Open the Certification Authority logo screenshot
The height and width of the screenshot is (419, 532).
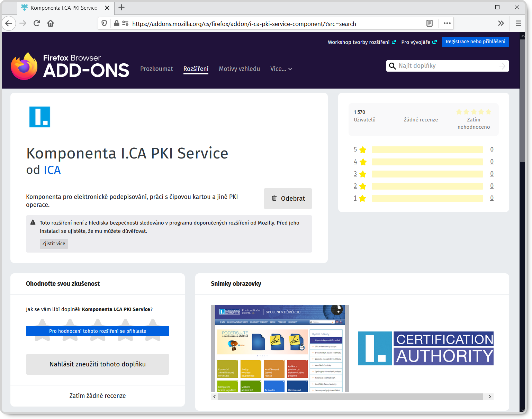426,348
